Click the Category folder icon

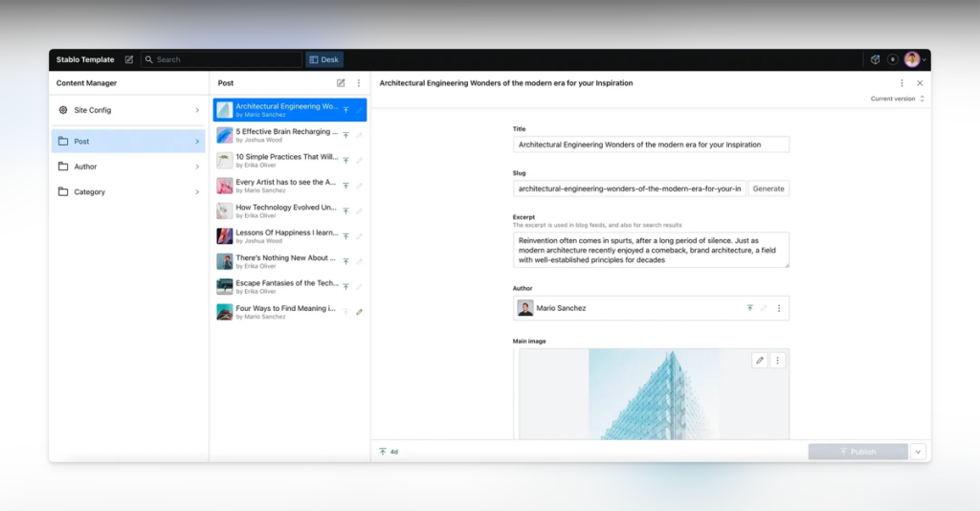point(63,191)
